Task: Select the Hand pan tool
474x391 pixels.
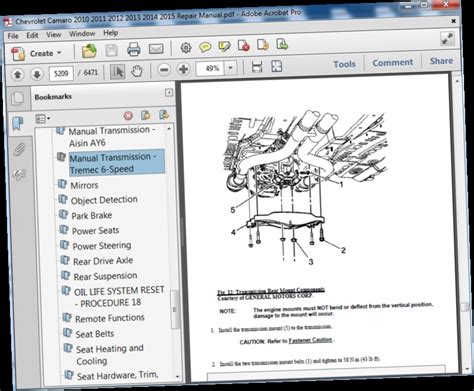Action: 137,71
